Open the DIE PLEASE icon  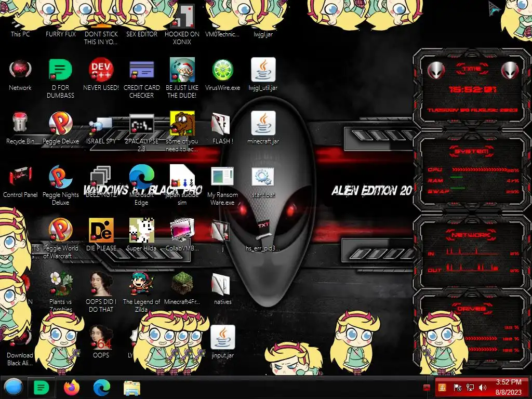click(101, 230)
